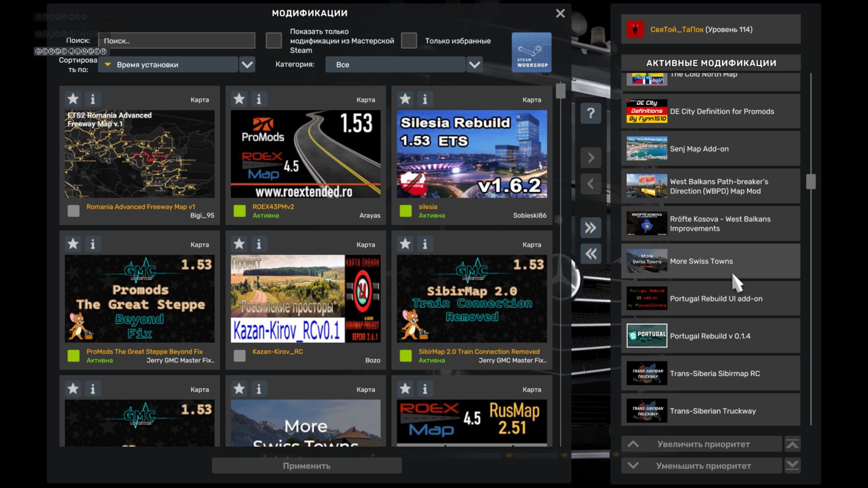Favorite the ROEX43PMv2 mod star
868x488 pixels.
239,99
